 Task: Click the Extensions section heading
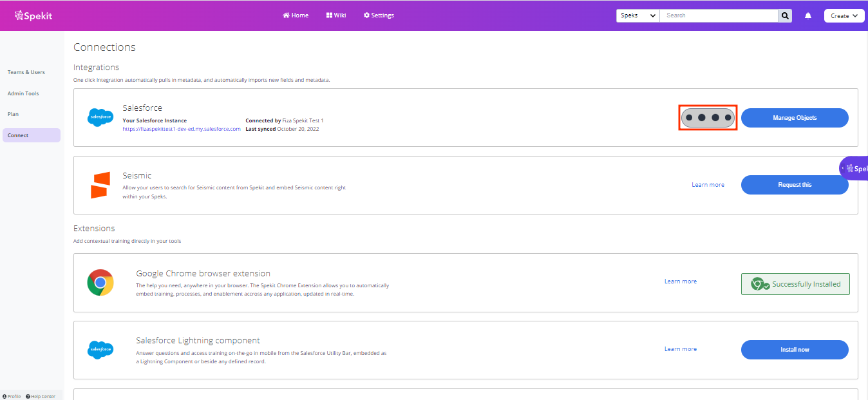(94, 228)
